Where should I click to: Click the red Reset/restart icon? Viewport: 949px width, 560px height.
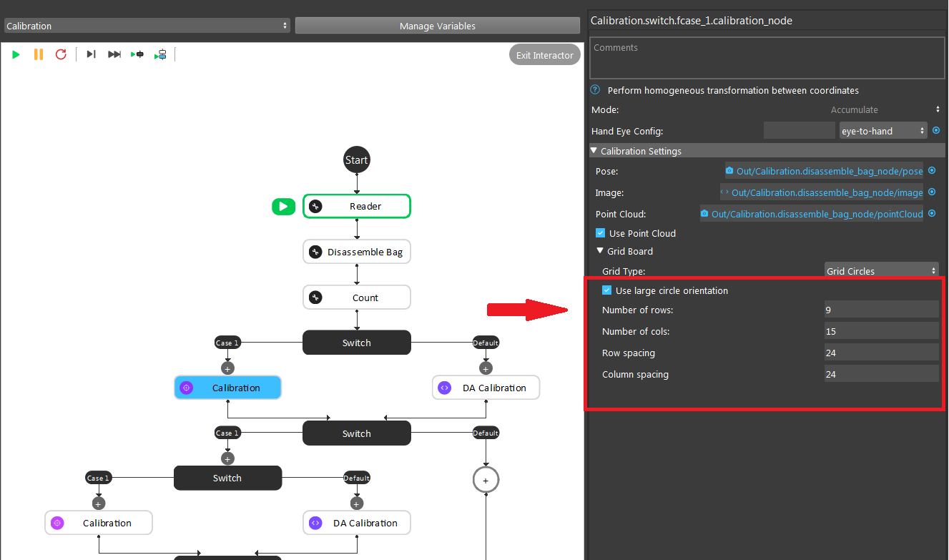pos(61,54)
